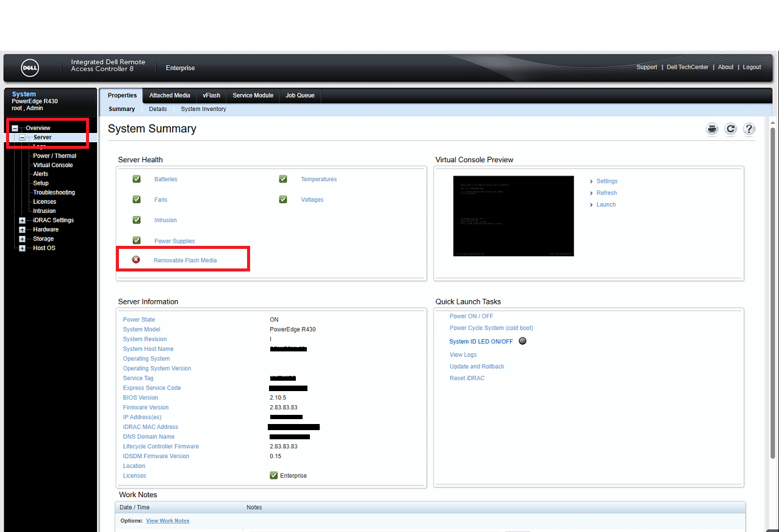
Task: Click the BIOS Version label
Action: 140,398
